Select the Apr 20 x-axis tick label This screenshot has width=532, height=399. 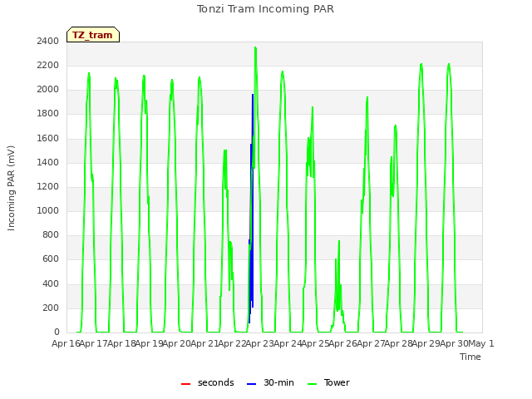[176, 343]
